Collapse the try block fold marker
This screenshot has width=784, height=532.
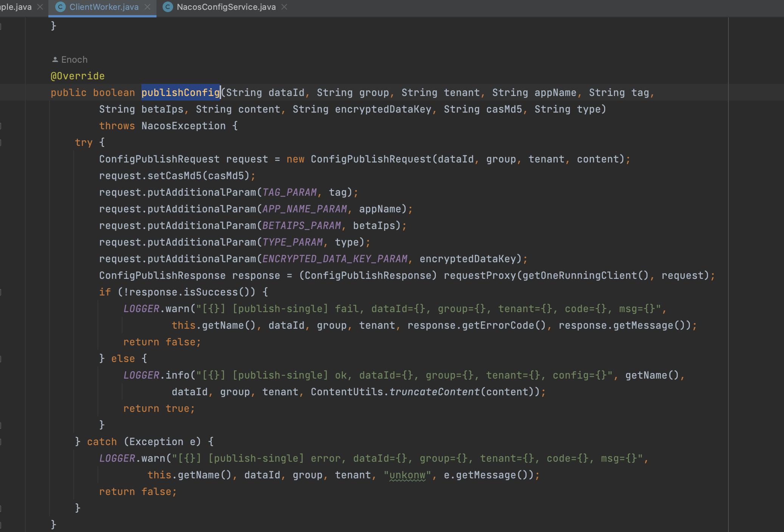pyautogui.click(x=1, y=142)
